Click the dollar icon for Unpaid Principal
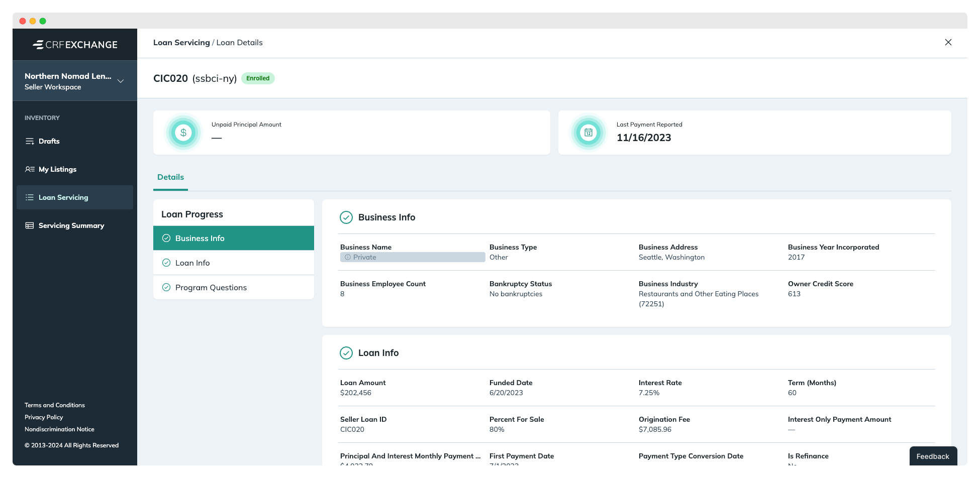This screenshot has height=478, width=980. pyautogui.click(x=183, y=133)
